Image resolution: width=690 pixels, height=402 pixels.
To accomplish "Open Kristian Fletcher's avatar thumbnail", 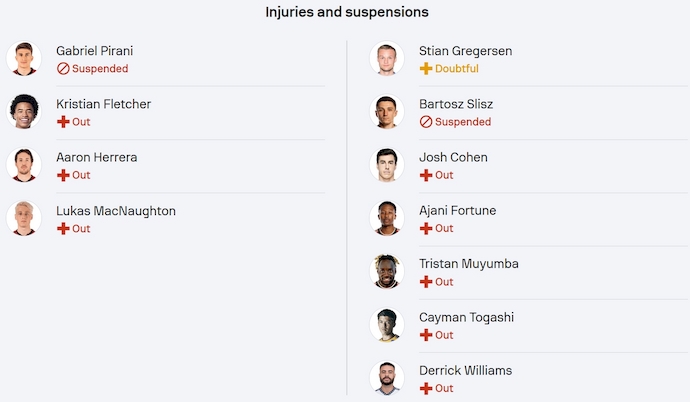I will (24, 112).
